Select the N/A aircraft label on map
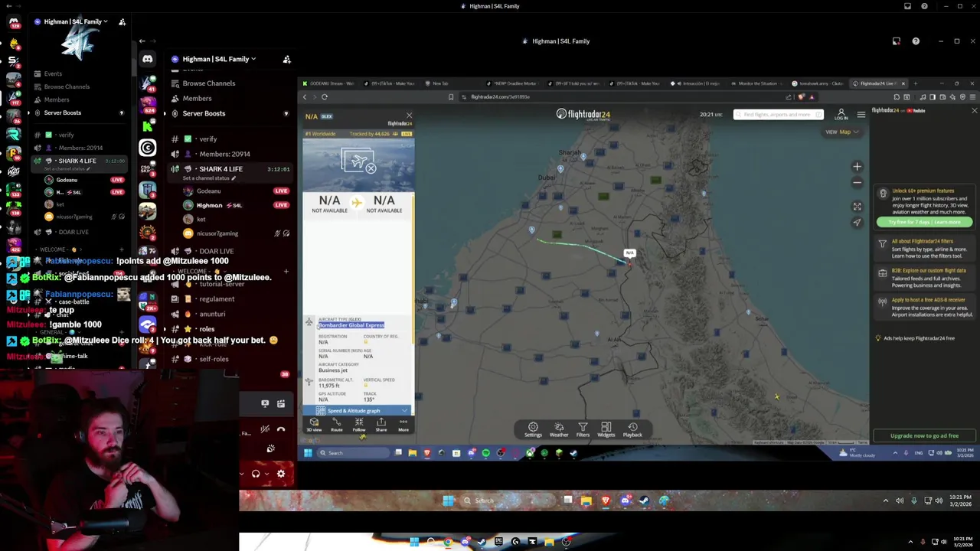Viewport: 980px width, 551px height. pyautogui.click(x=629, y=253)
